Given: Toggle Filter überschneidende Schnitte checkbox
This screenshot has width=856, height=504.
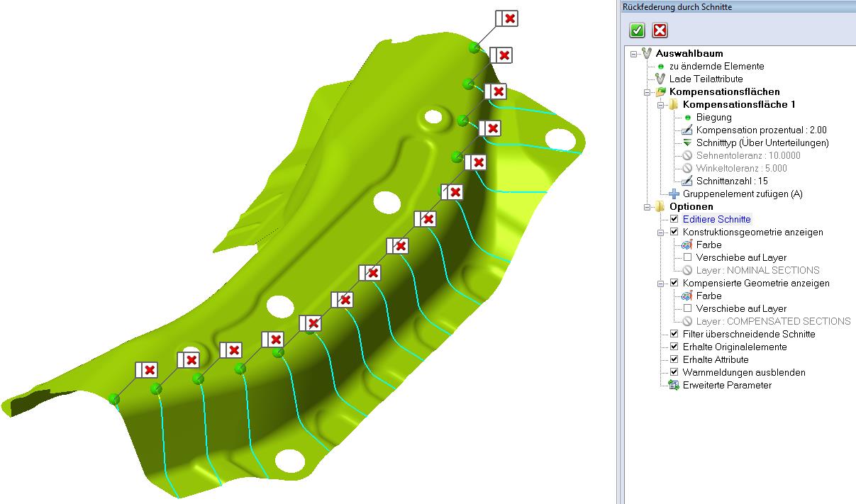Looking at the screenshot, I should 674,334.
